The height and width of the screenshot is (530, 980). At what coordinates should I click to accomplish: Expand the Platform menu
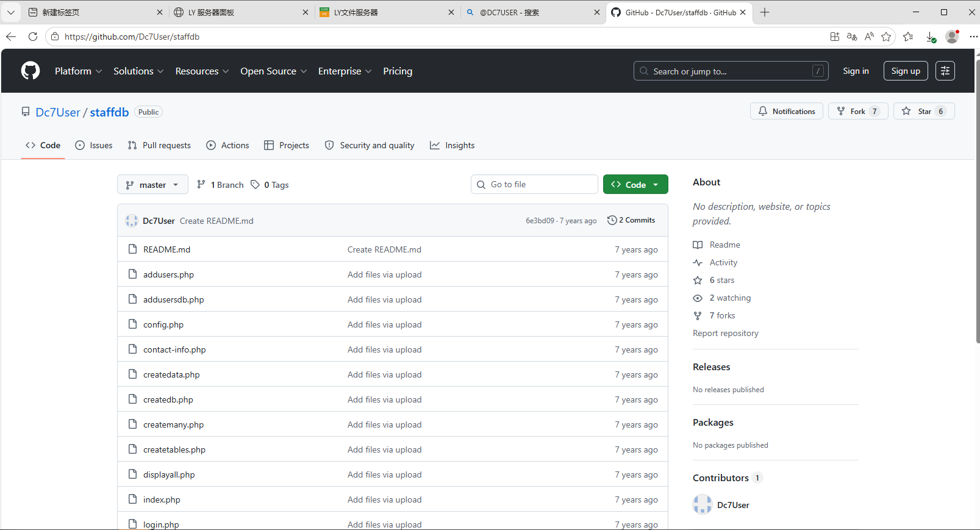click(78, 71)
